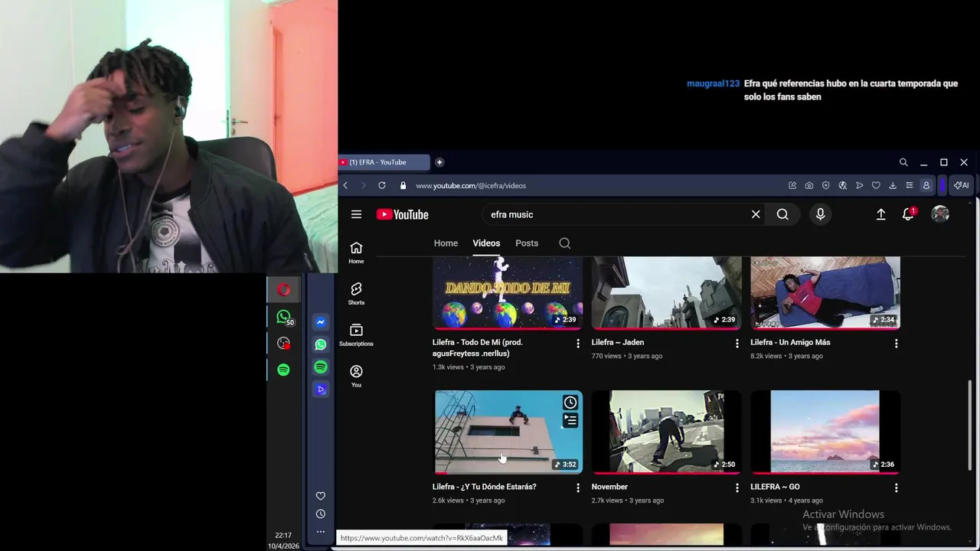
Task: Open the Player in Opera sidebar
Action: click(321, 390)
